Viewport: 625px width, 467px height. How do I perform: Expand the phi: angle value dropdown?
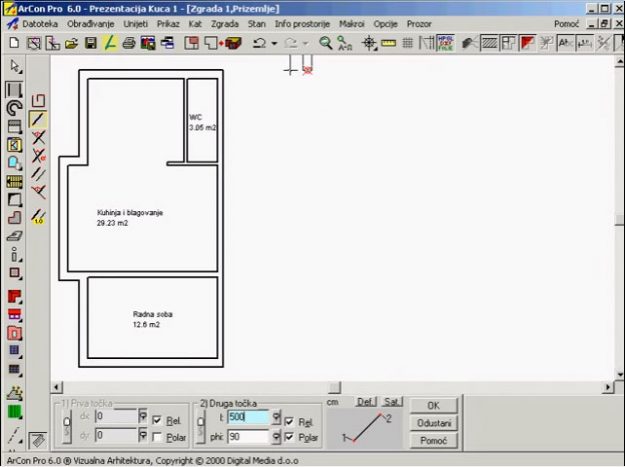tap(278, 436)
